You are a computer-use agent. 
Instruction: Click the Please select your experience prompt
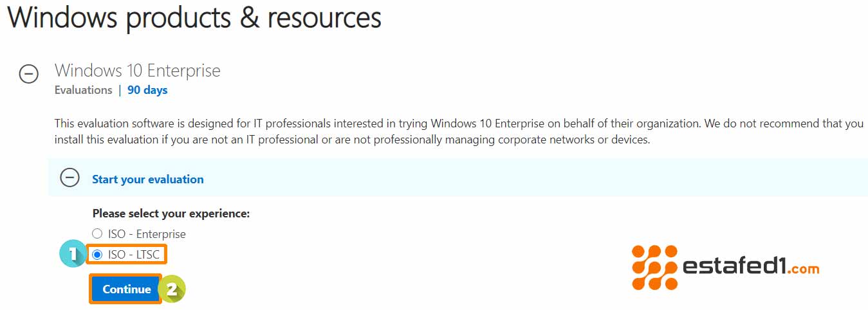pyautogui.click(x=171, y=213)
